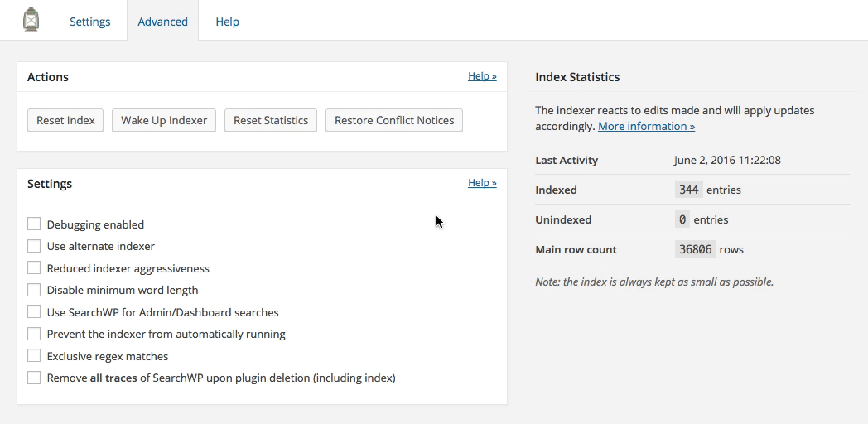The image size is (868, 424).
Task: Check Prevent the indexer from automatically running
Action: (34, 334)
